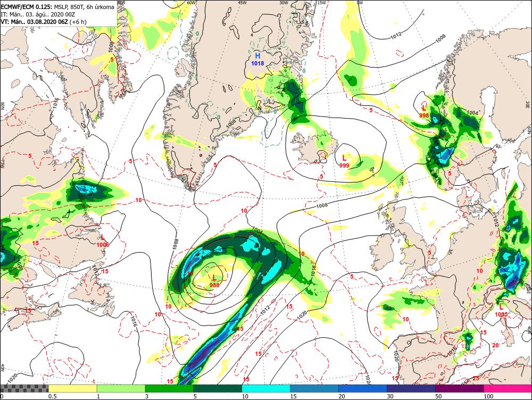Click the L 1006 low over Labrador

pyautogui.click(x=103, y=240)
